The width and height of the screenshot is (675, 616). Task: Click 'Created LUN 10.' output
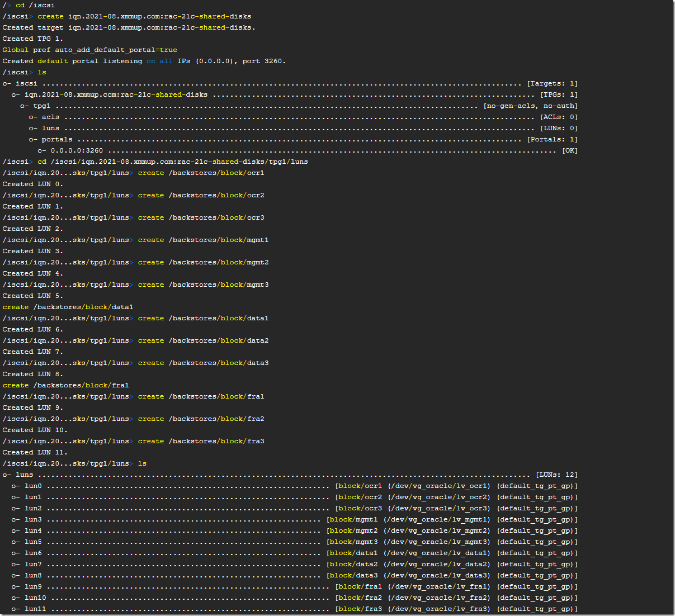[35, 430]
